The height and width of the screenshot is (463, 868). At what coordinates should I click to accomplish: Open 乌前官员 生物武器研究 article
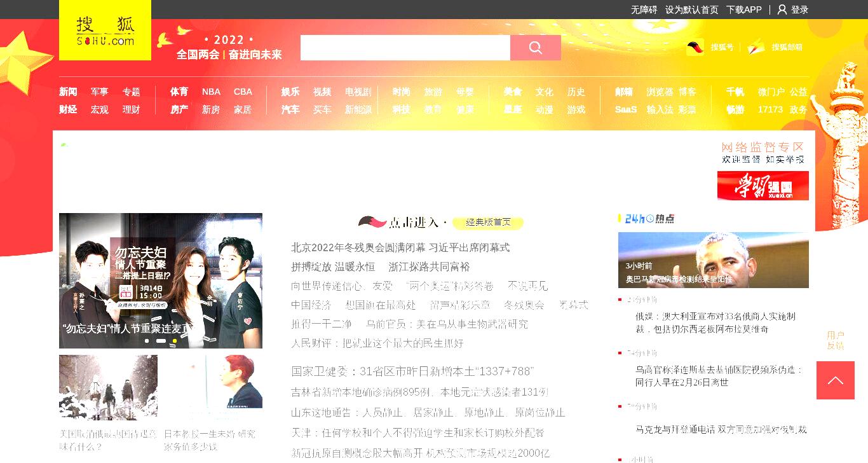click(x=447, y=324)
